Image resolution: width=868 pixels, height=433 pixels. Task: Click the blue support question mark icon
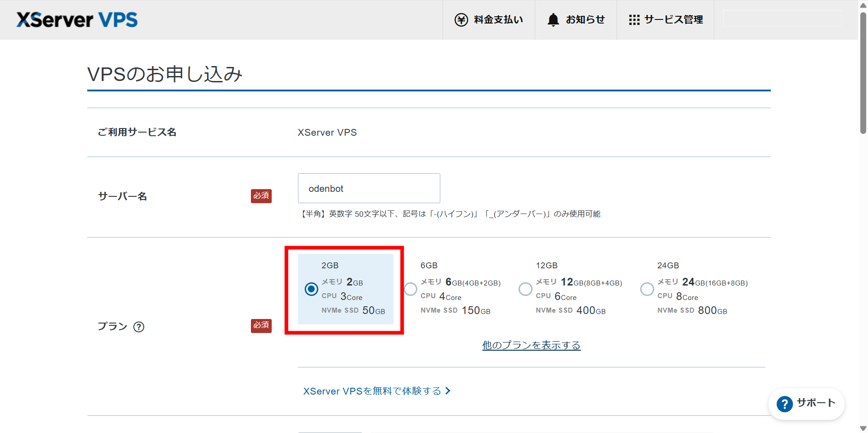click(784, 404)
